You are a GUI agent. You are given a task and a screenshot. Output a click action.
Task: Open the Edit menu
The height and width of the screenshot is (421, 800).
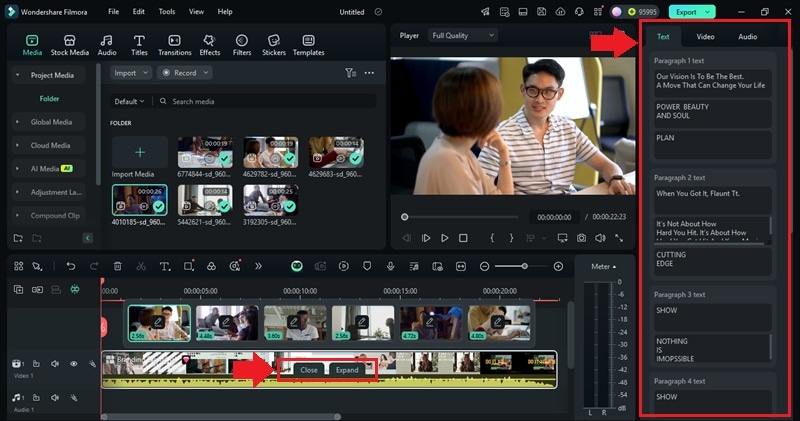tap(138, 11)
